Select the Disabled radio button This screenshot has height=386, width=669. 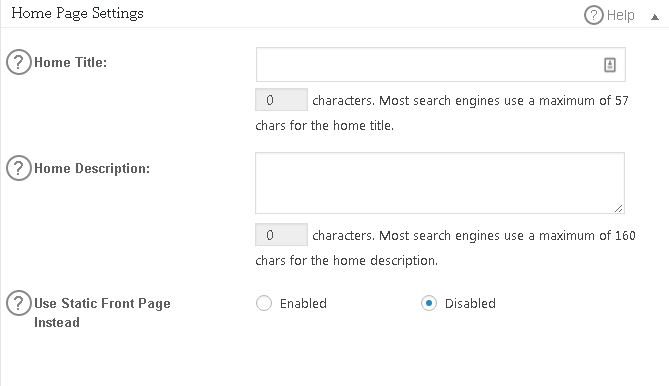[x=429, y=303]
